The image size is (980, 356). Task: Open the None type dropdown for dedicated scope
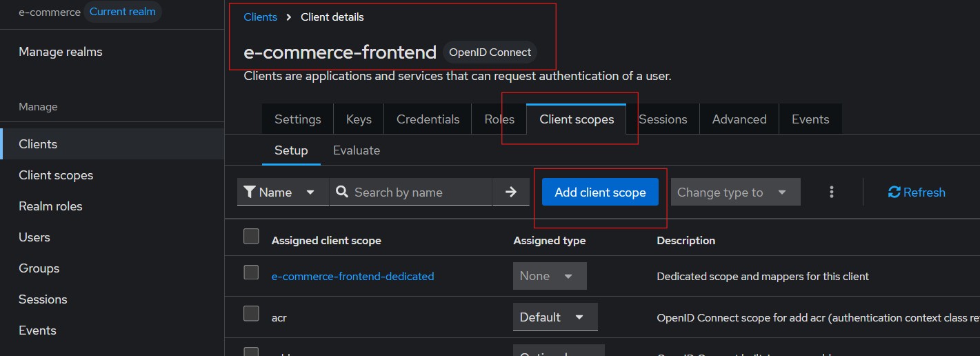pyautogui.click(x=549, y=276)
